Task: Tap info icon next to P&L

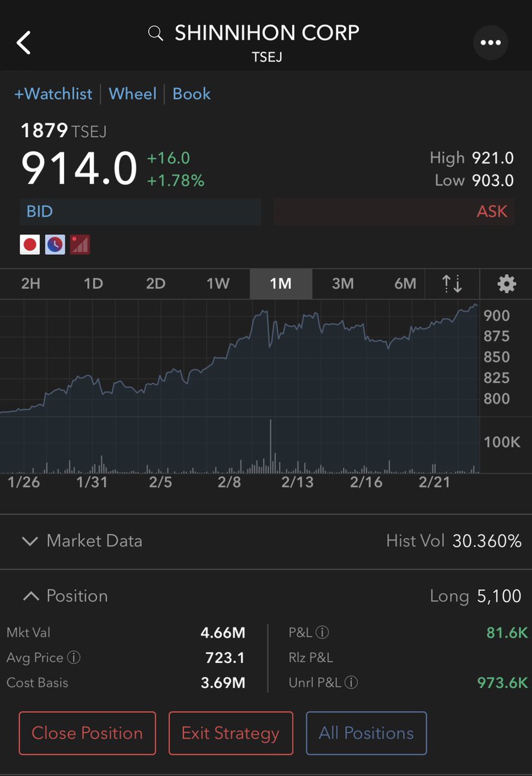Action: pos(323,632)
